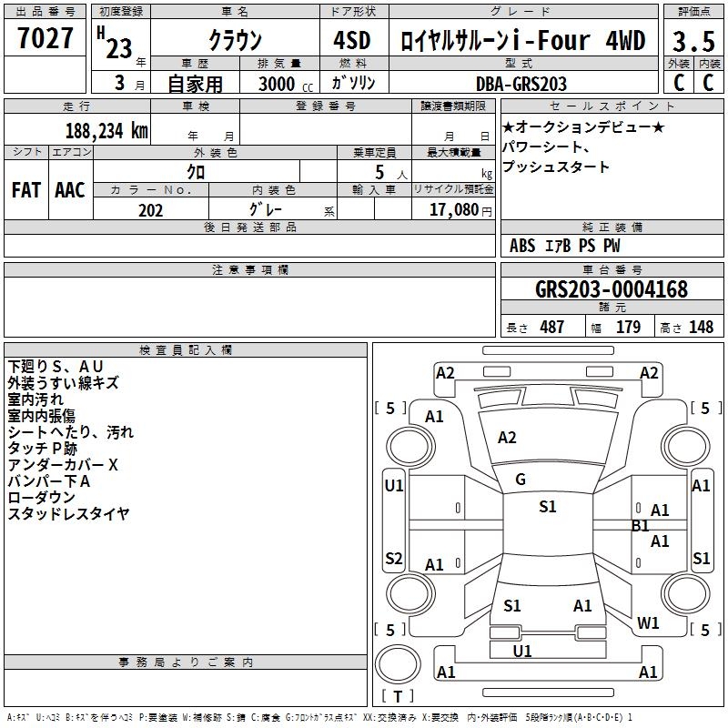The height and width of the screenshot is (728, 728).
Task: Click the W1 repair mark on diagram
Action: [648, 623]
